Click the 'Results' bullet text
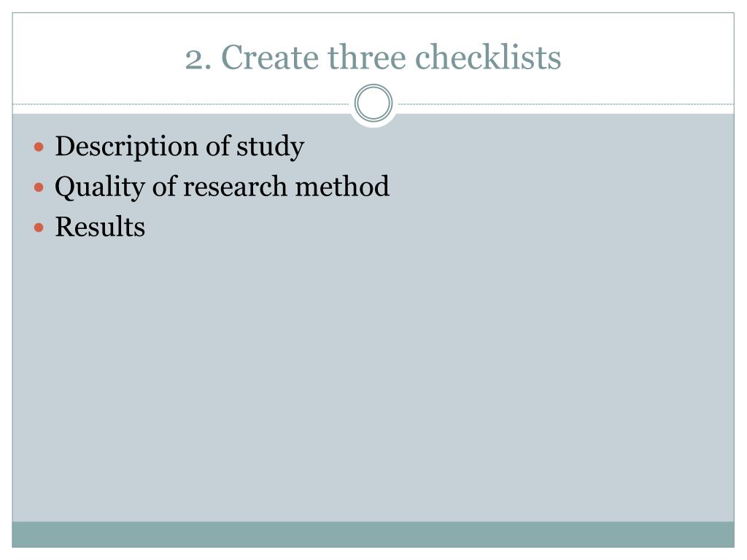 pos(100,227)
